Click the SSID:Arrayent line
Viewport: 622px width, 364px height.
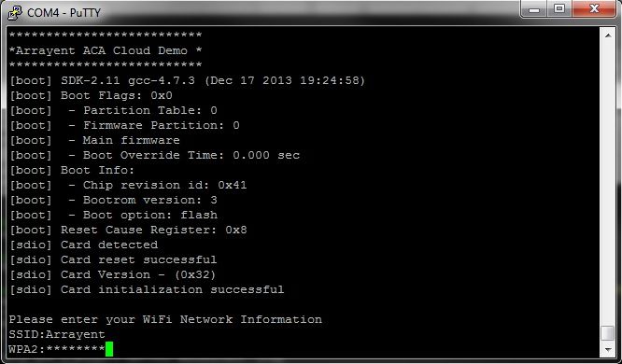point(57,335)
